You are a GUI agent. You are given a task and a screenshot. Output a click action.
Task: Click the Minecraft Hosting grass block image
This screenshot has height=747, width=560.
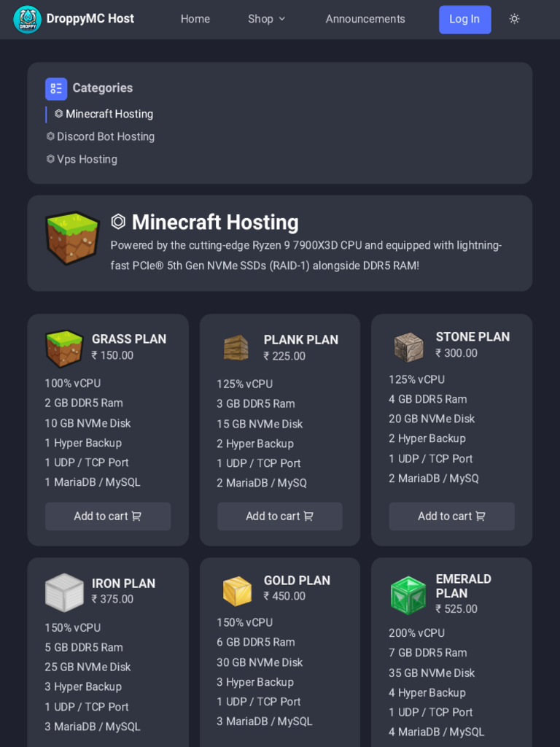pyautogui.click(x=72, y=238)
